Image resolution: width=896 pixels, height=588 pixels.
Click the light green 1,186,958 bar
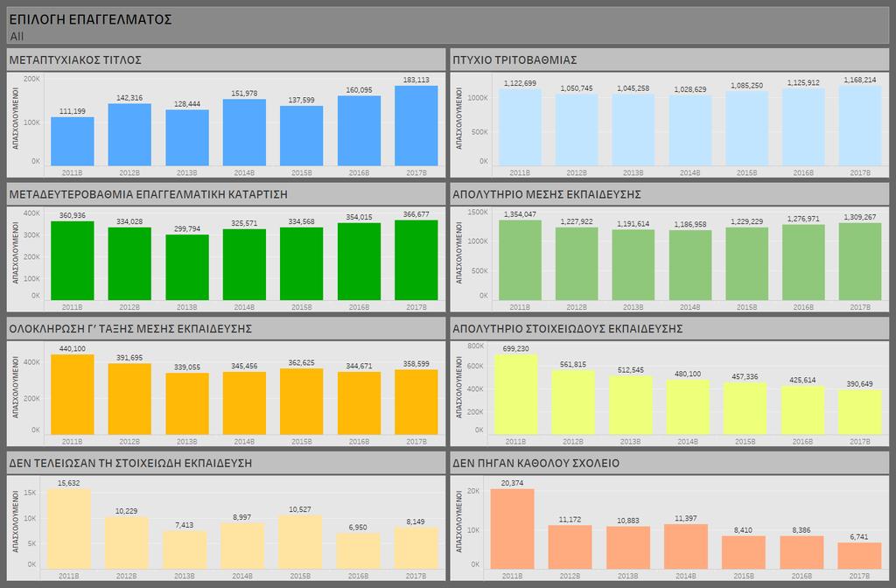tap(690, 265)
